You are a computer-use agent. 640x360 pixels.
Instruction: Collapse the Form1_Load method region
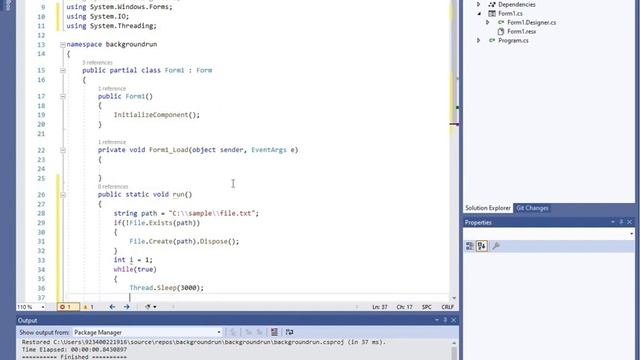(x=62, y=150)
